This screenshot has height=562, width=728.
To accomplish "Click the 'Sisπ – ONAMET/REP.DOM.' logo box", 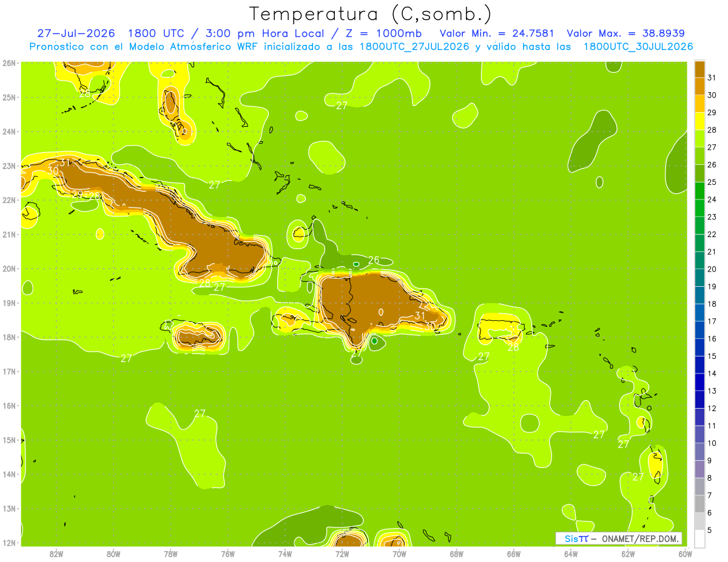I will (x=618, y=538).
